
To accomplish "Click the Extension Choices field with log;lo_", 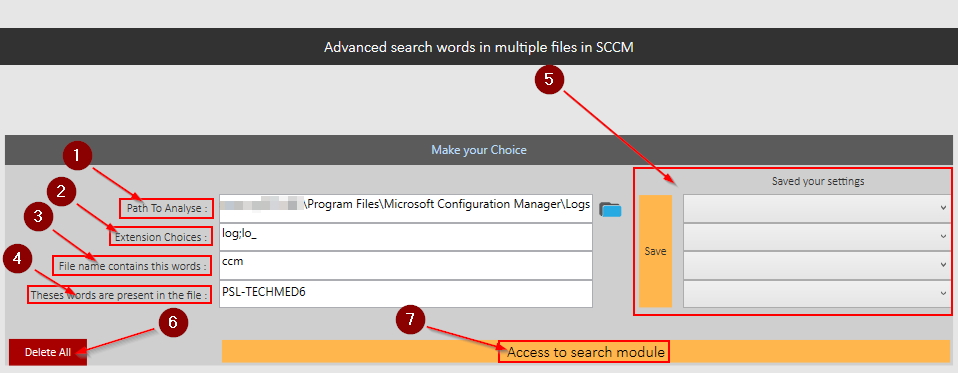I will pyautogui.click(x=406, y=236).
